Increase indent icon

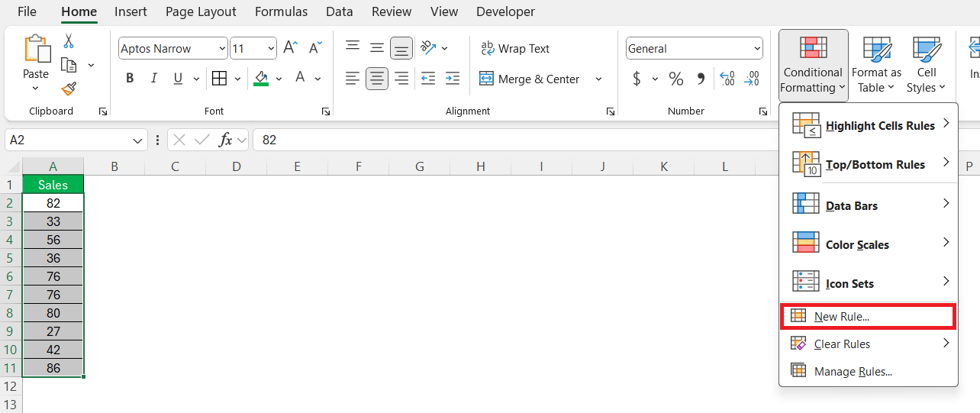(453, 78)
